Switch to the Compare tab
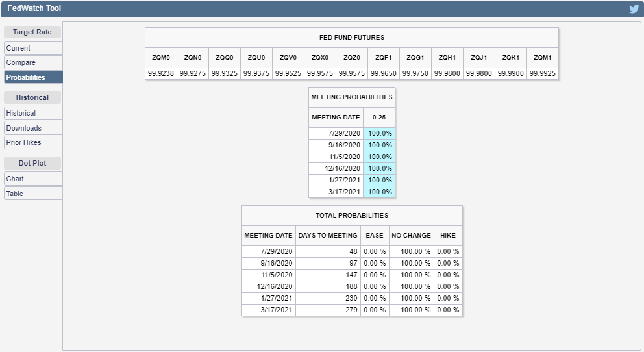The height and width of the screenshot is (352, 644). (x=32, y=62)
